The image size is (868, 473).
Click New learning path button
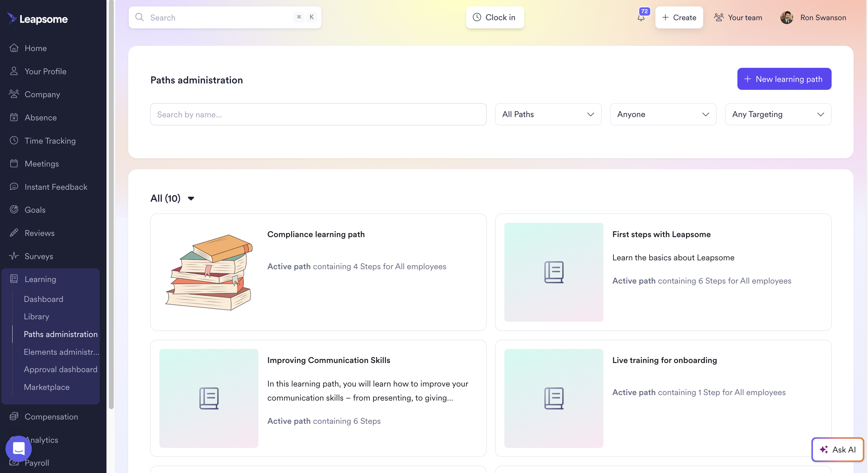(784, 79)
